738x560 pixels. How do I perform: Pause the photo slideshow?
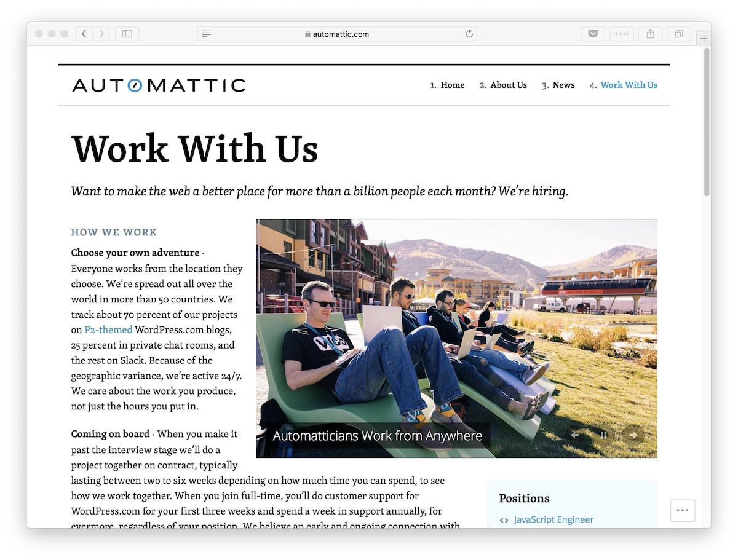click(x=603, y=435)
